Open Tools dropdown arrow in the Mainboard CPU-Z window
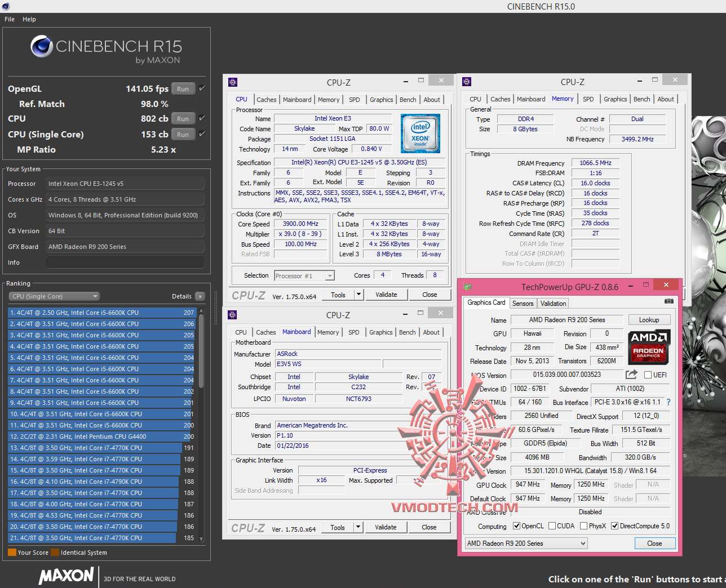 point(358,527)
